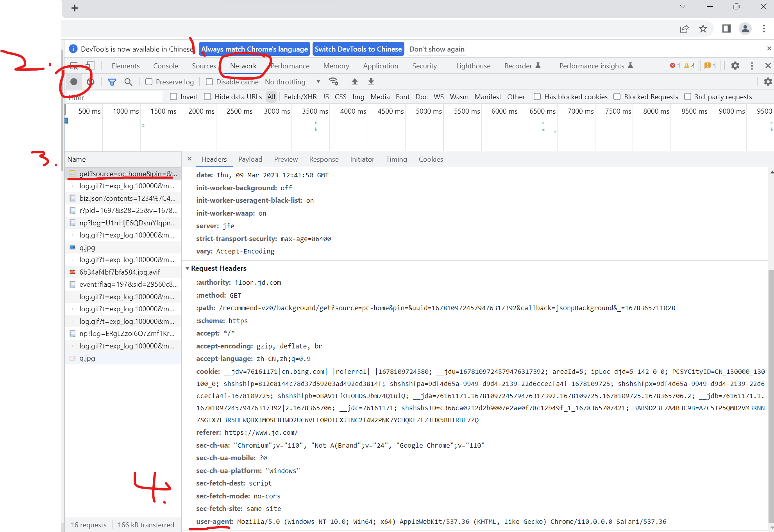Open the Recorder tab
774x532 pixels.
click(x=522, y=66)
